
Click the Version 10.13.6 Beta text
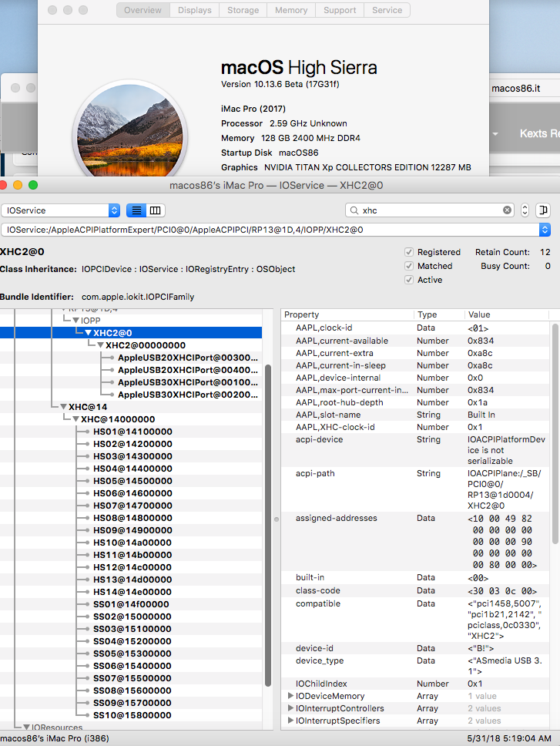point(280,84)
